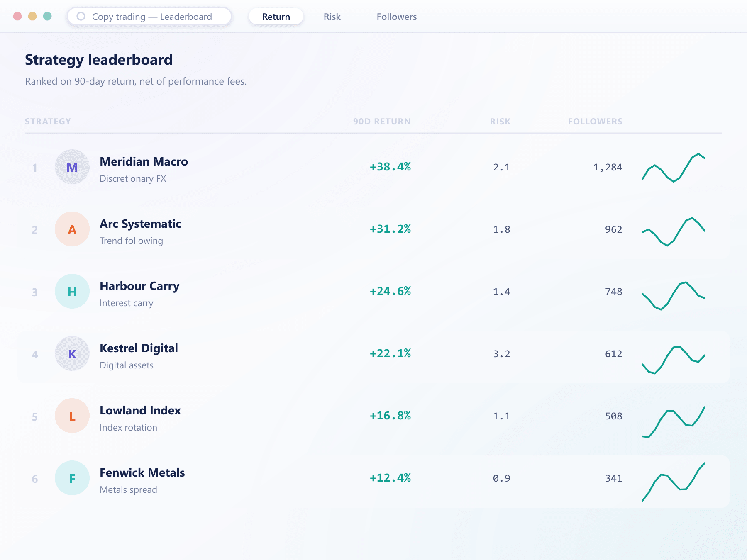This screenshot has width=747, height=560.
Task: Click the Harbour Carry avatar icon
Action: (72, 291)
